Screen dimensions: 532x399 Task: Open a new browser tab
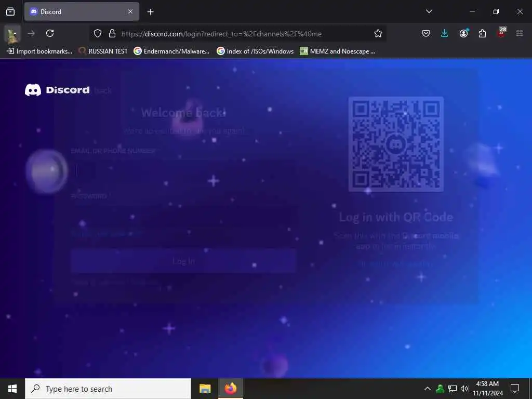150,12
